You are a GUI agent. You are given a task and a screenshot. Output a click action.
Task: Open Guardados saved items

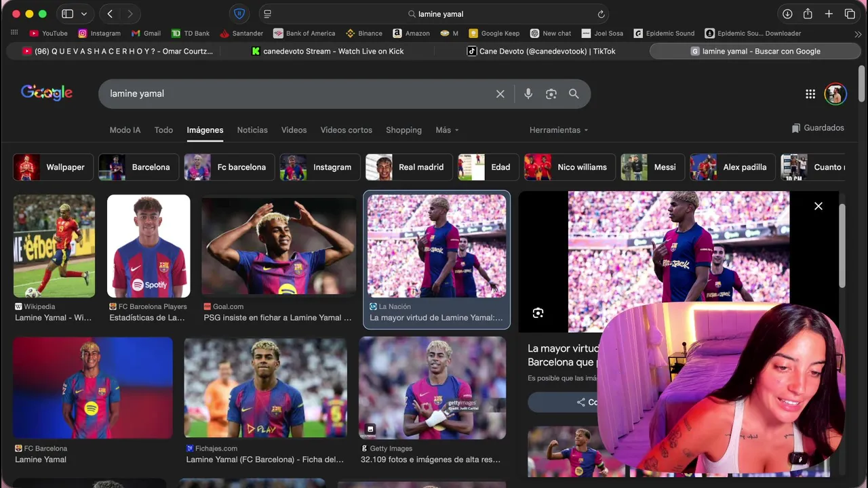[x=818, y=128]
